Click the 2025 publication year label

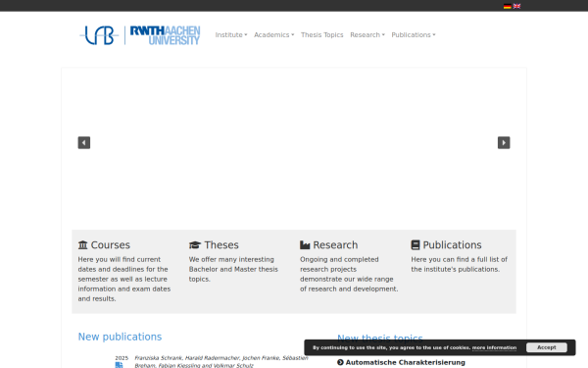[122, 358]
